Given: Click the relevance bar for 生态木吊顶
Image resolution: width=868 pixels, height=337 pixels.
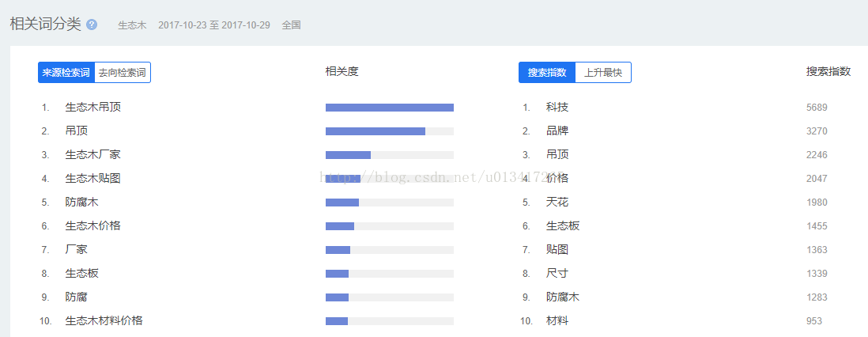Looking at the screenshot, I should [389, 108].
